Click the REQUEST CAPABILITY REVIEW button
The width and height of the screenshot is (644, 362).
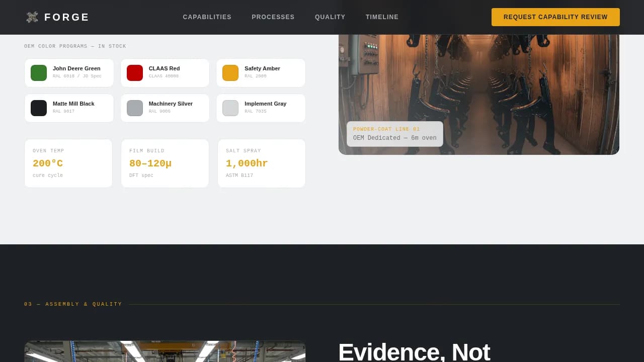(555, 17)
